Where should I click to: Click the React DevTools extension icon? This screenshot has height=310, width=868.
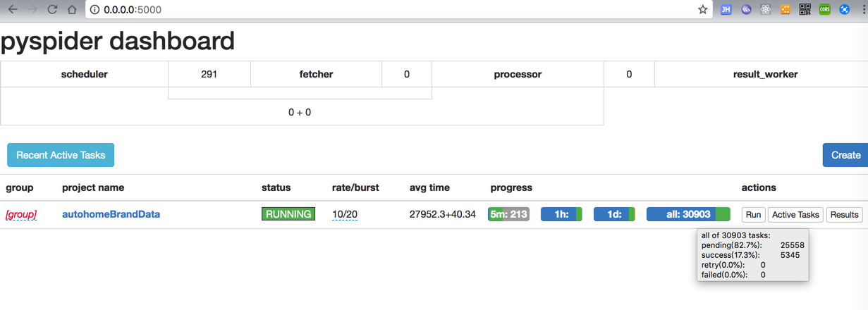pos(765,10)
